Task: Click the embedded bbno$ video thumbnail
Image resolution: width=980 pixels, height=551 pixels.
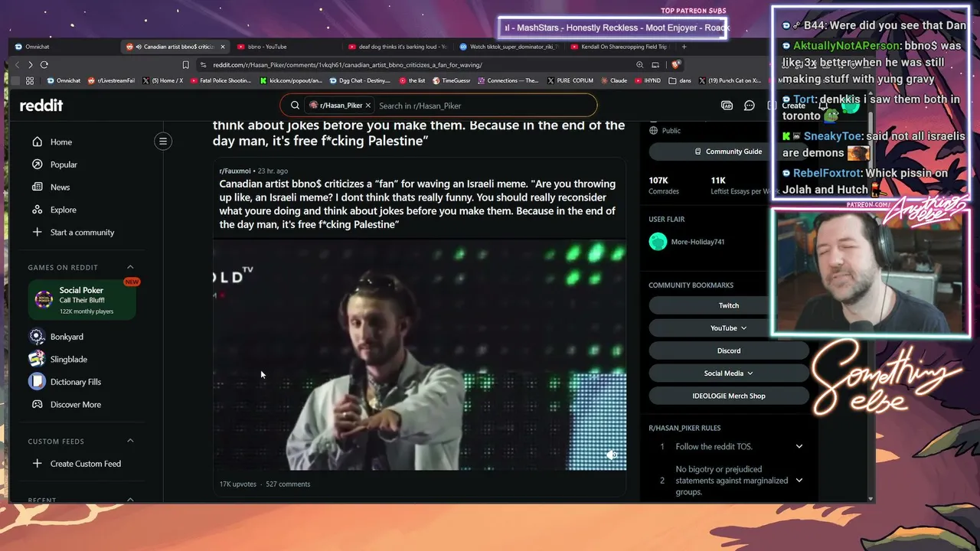Action: point(420,355)
